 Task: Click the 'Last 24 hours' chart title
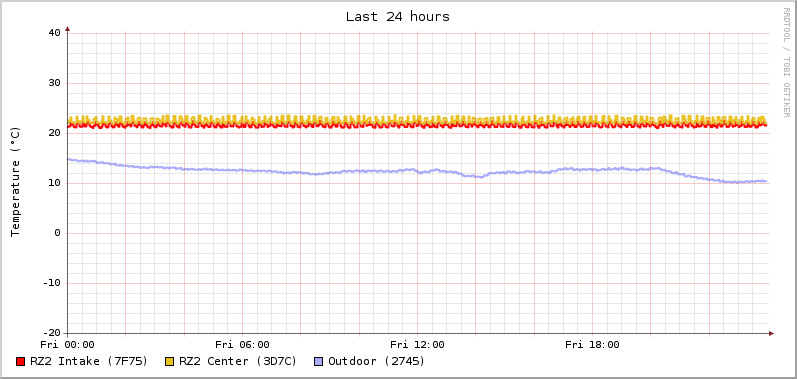click(398, 17)
